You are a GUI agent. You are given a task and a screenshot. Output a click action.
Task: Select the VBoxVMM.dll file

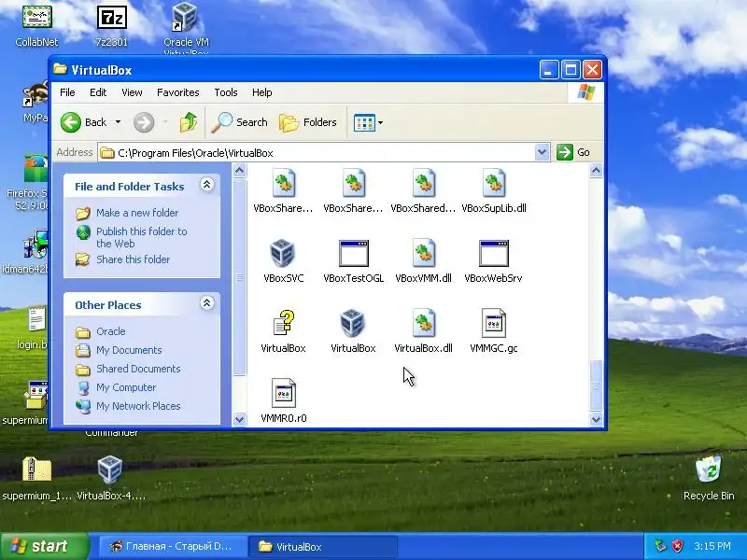(x=423, y=262)
